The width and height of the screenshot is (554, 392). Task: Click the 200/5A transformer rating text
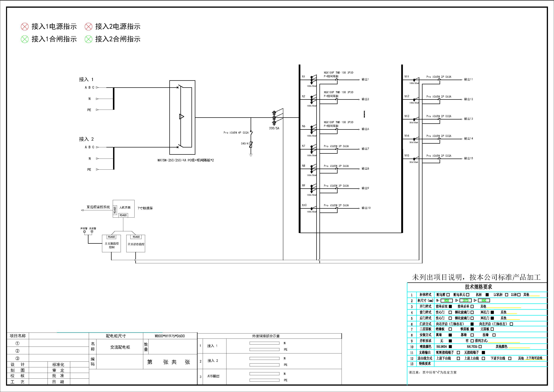(x=274, y=128)
